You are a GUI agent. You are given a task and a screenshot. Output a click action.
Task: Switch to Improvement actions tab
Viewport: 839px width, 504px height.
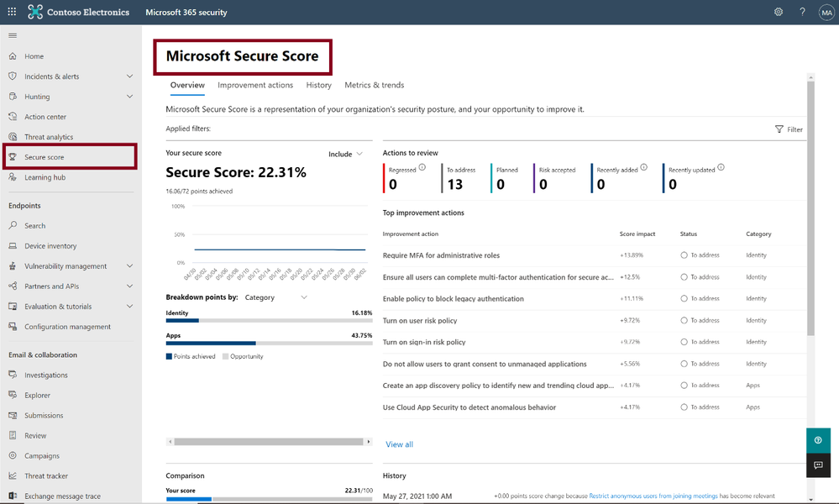coord(255,85)
